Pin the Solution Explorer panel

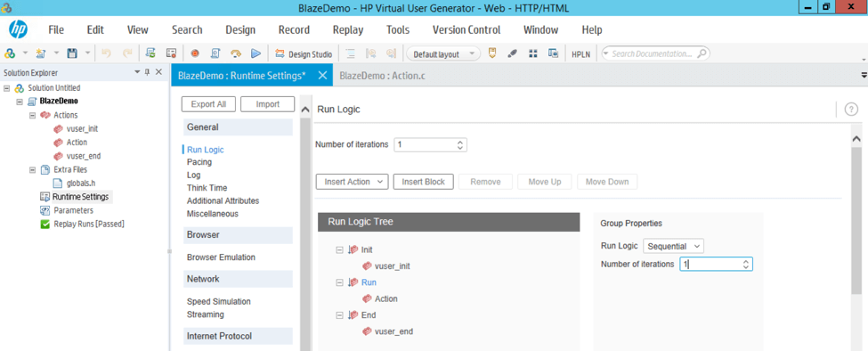coord(147,72)
